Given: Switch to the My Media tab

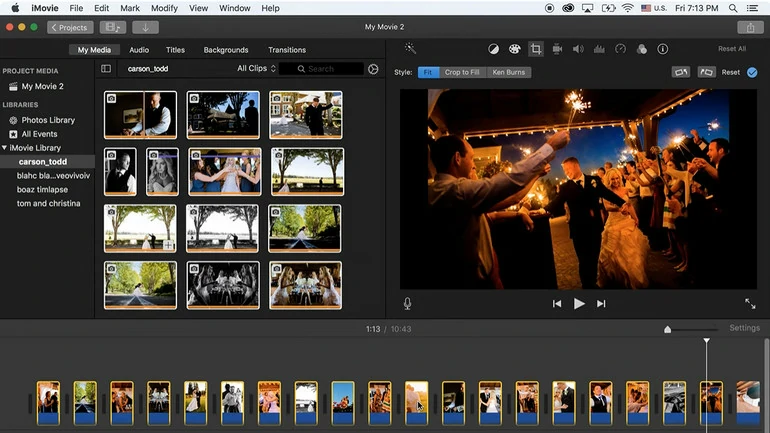Looking at the screenshot, I should click(x=94, y=50).
